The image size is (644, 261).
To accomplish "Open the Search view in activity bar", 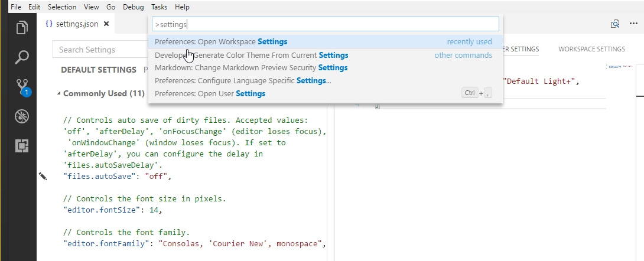I will [x=22, y=57].
